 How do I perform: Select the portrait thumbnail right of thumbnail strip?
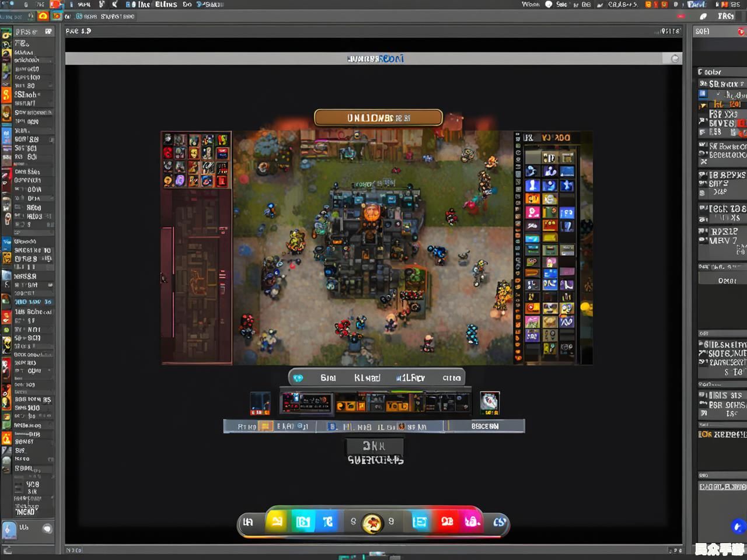pyautogui.click(x=490, y=402)
